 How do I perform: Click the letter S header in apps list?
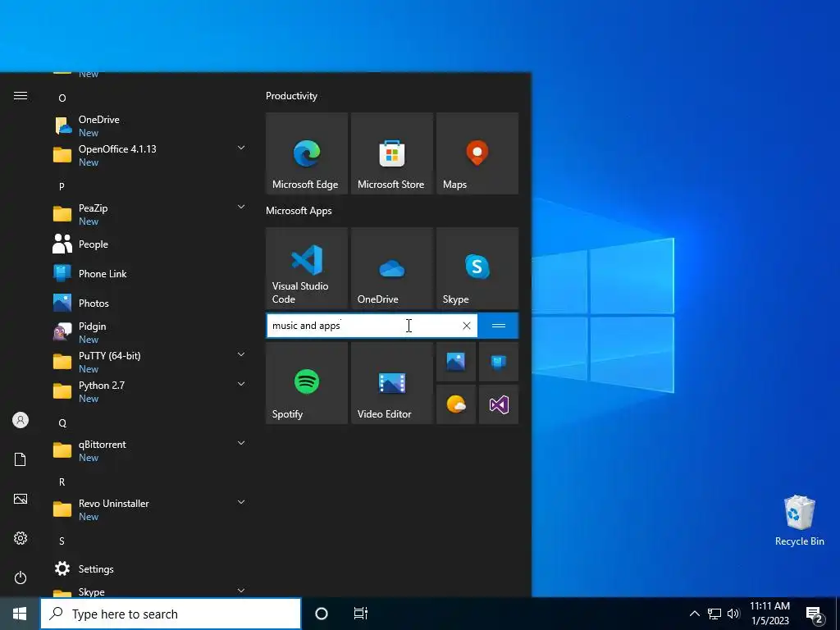pyautogui.click(x=62, y=541)
